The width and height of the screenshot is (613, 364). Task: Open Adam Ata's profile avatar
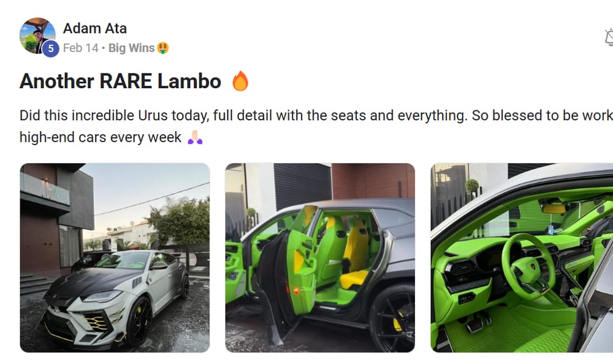tap(37, 36)
